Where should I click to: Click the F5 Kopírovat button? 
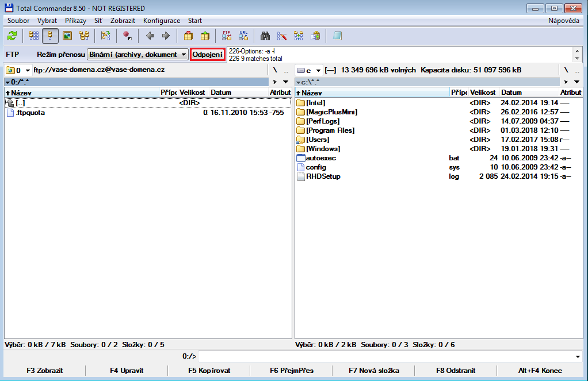point(209,371)
